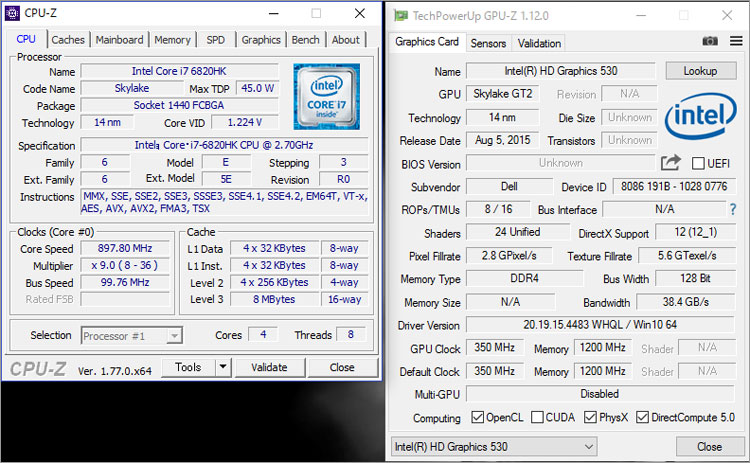
Task: Click the Release Date value Aug 5, 2015
Action: 503,140
